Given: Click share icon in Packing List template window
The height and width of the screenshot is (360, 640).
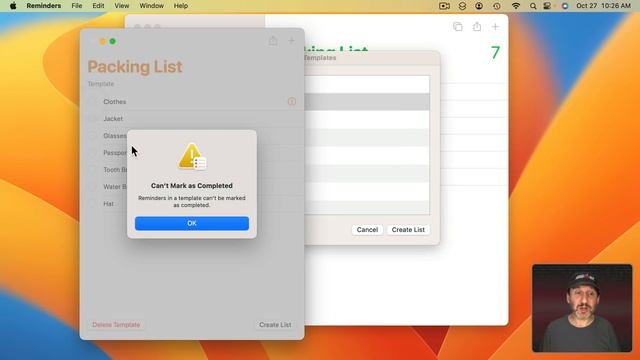Looking at the screenshot, I should click(273, 41).
